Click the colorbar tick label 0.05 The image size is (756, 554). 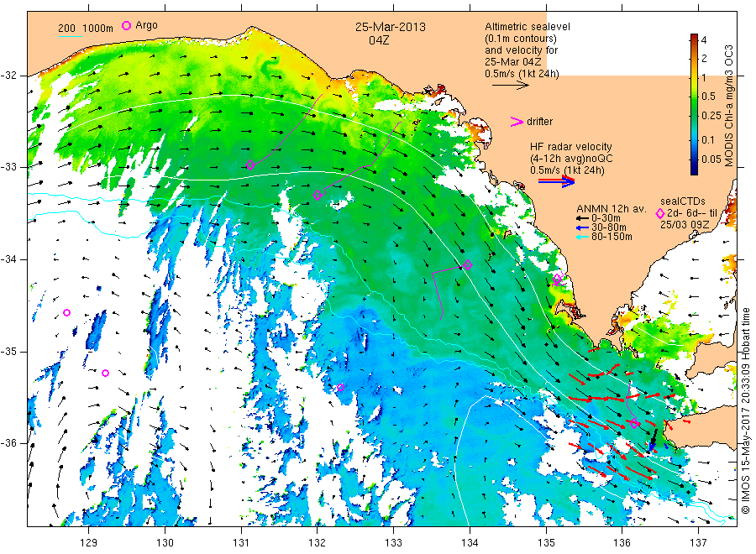click(x=711, y=159)
